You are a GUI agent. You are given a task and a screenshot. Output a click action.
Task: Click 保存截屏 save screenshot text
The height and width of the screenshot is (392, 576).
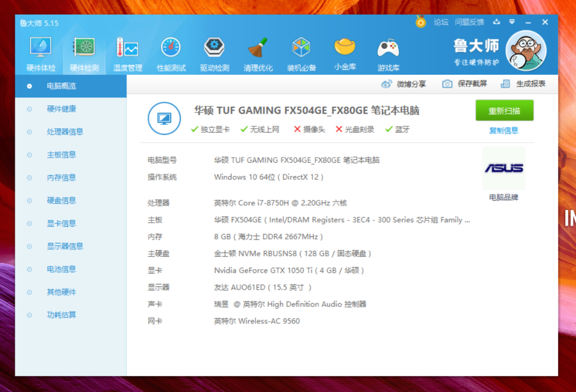click(472, 84)
